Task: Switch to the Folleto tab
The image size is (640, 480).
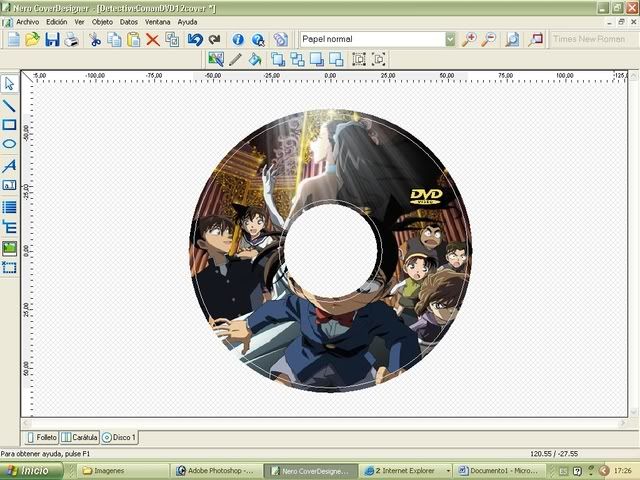Action: pos(42,438)
